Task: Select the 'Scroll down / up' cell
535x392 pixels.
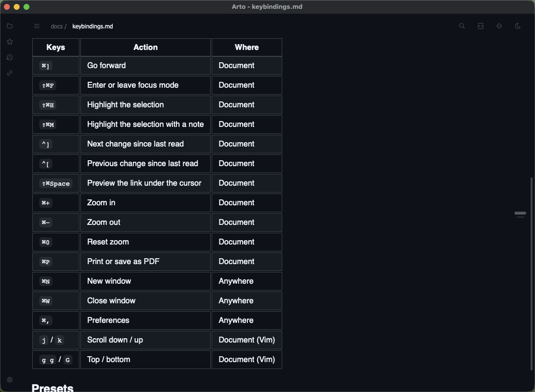Action: click(146, 340)
